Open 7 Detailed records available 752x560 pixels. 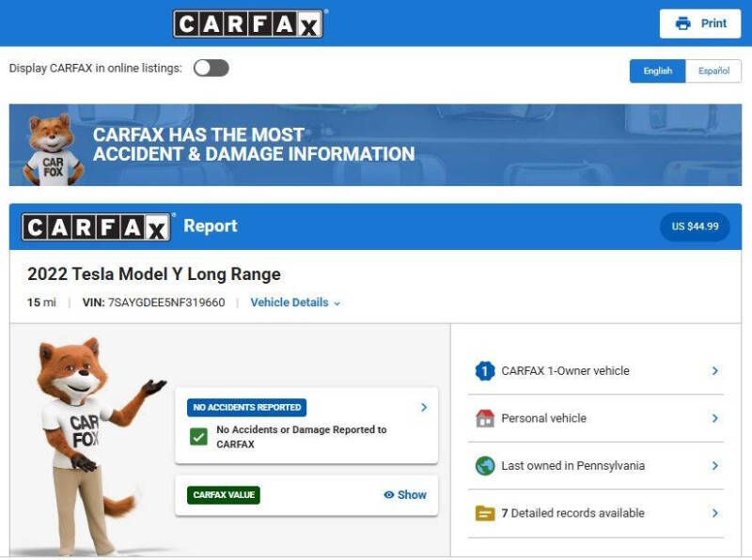pos(596,513)
